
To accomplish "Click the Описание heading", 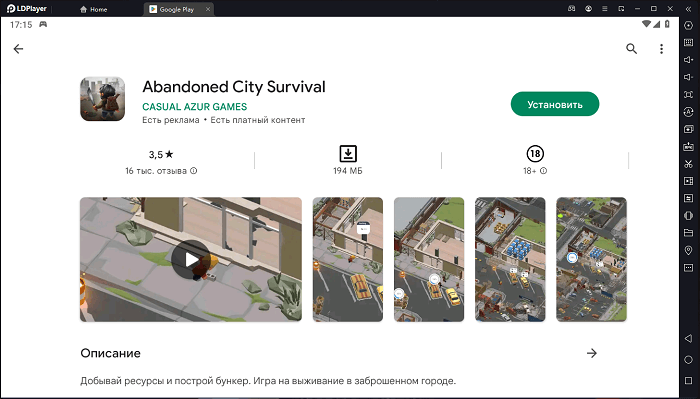I will [110, 353].
